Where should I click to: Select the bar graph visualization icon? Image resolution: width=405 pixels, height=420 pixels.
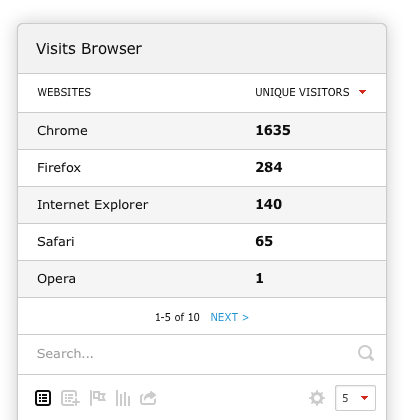pos(123,398)
